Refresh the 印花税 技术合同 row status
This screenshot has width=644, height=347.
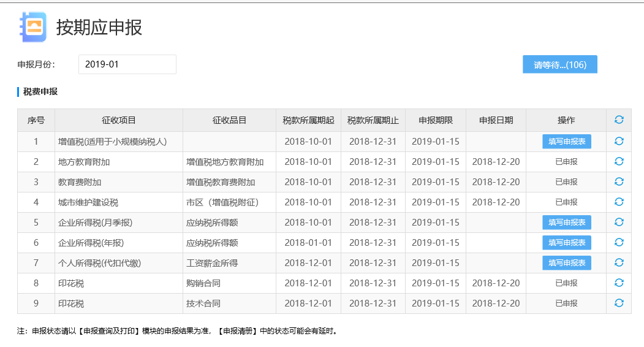619,303
